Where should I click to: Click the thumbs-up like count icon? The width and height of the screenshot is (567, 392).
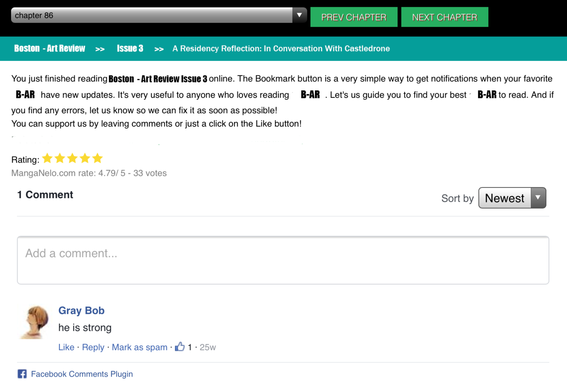tap(180, 347)
